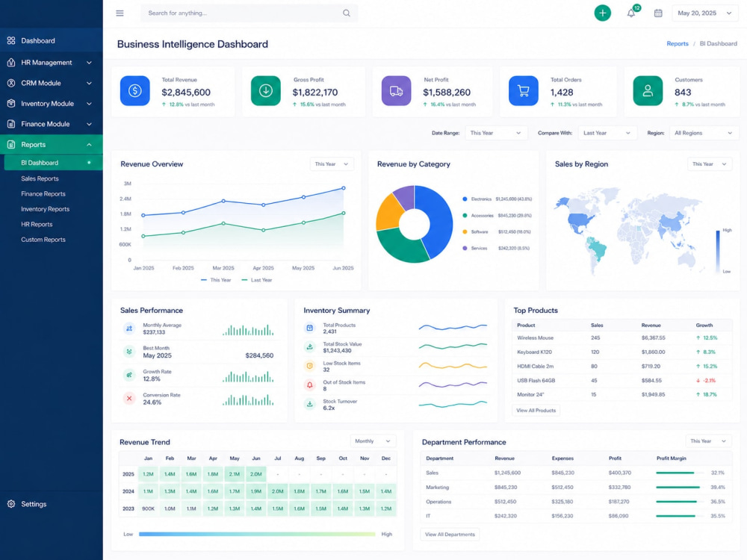Click the Search for anything field
747x560 pixels.
249,13
